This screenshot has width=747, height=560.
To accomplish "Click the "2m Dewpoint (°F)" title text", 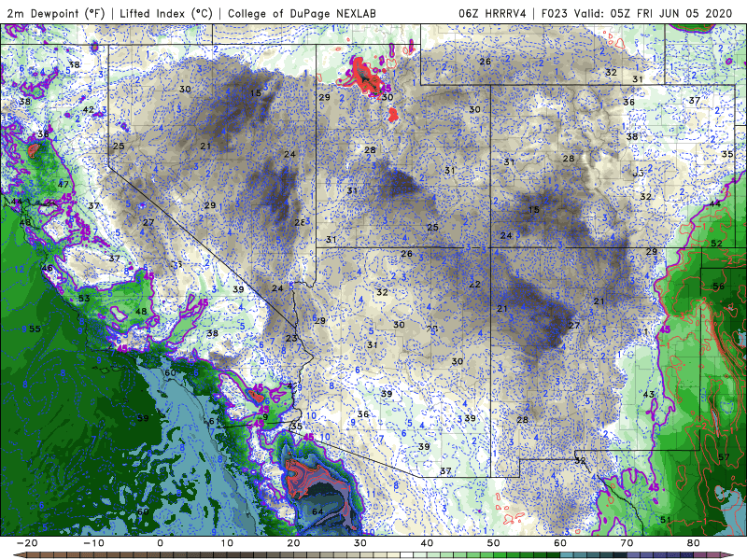I will coord(56,13).
